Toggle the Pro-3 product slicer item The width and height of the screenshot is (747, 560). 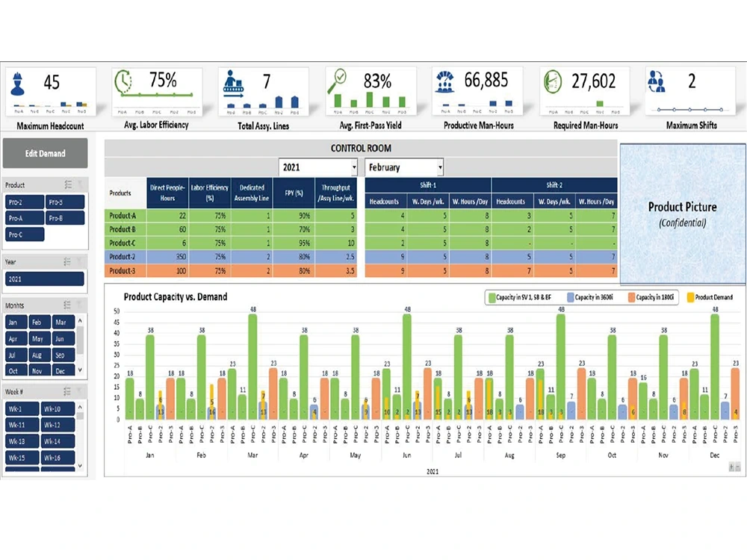click(65, 202)
